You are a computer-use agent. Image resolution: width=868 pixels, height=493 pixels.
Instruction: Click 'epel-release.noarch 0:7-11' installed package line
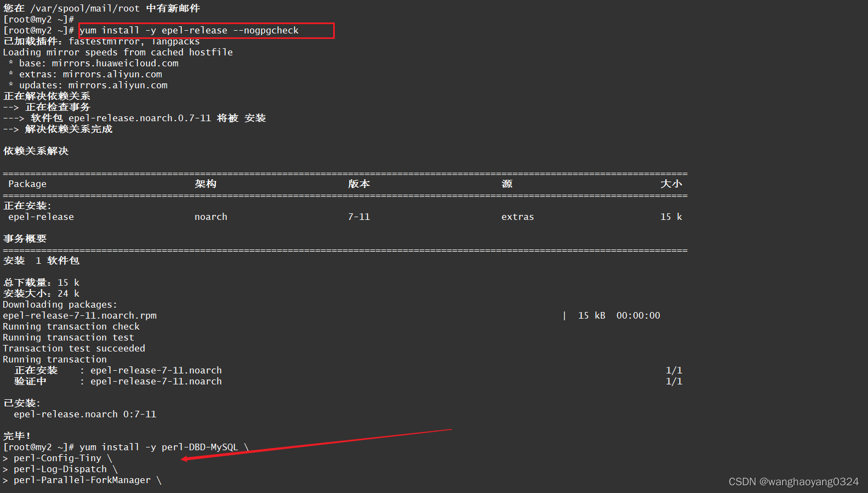(x=85, y=415)
